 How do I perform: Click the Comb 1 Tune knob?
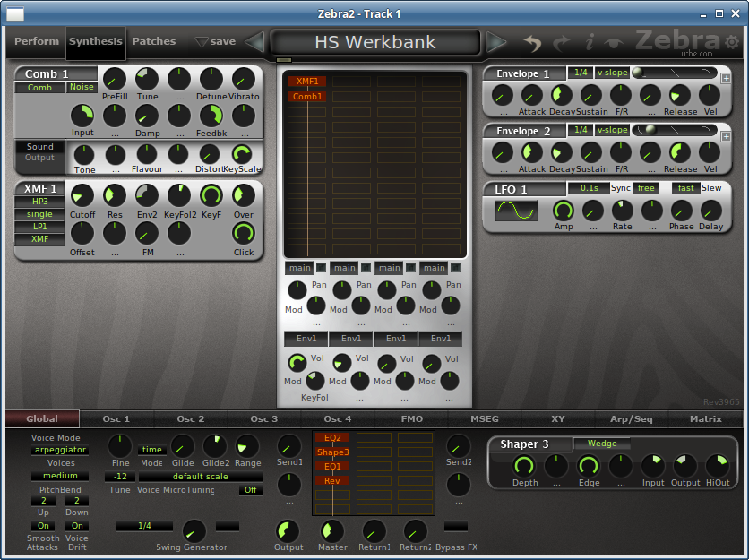[x=147, y=79]
